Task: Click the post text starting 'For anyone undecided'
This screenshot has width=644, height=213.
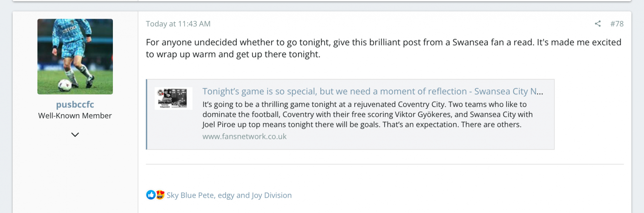Action: point(383,43)
